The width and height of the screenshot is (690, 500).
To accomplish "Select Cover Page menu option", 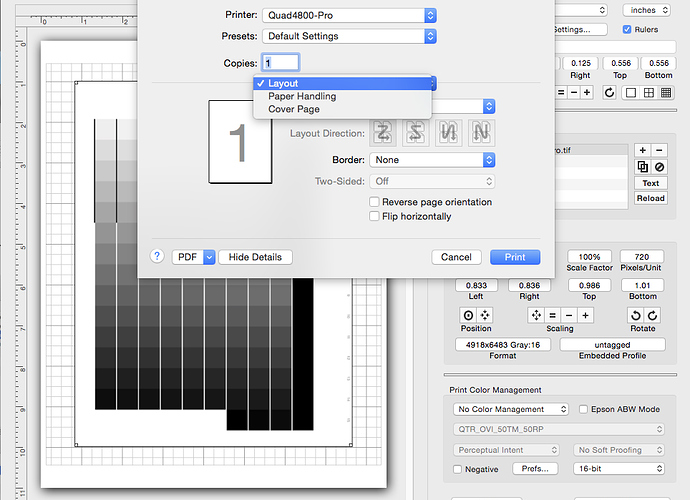I will tap(295, 109).
